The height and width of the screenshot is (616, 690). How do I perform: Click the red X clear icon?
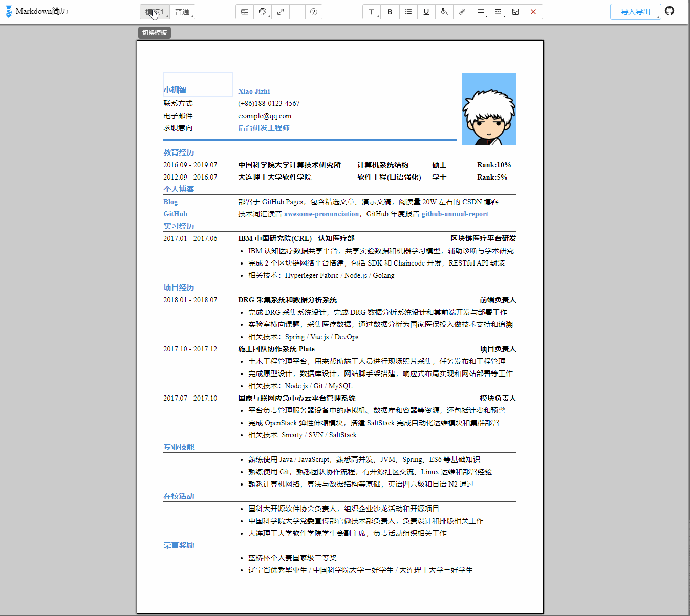pyautogui.click(x=533, y=12)
